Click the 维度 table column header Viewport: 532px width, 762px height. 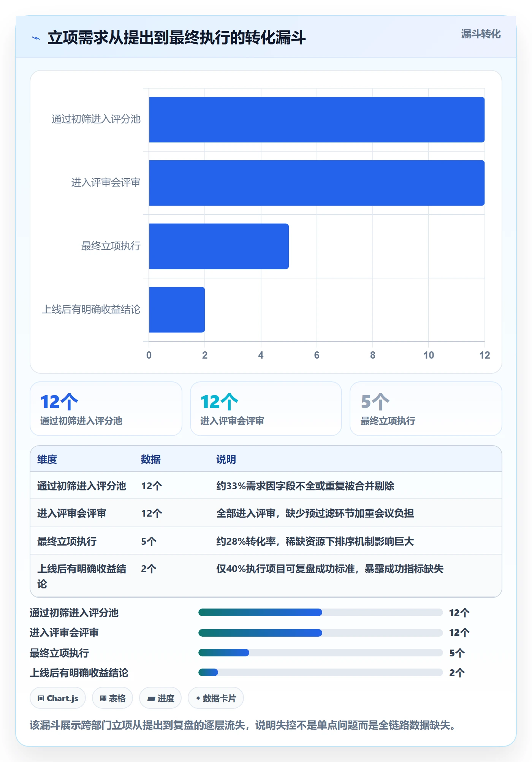click(x=47, y=459)
